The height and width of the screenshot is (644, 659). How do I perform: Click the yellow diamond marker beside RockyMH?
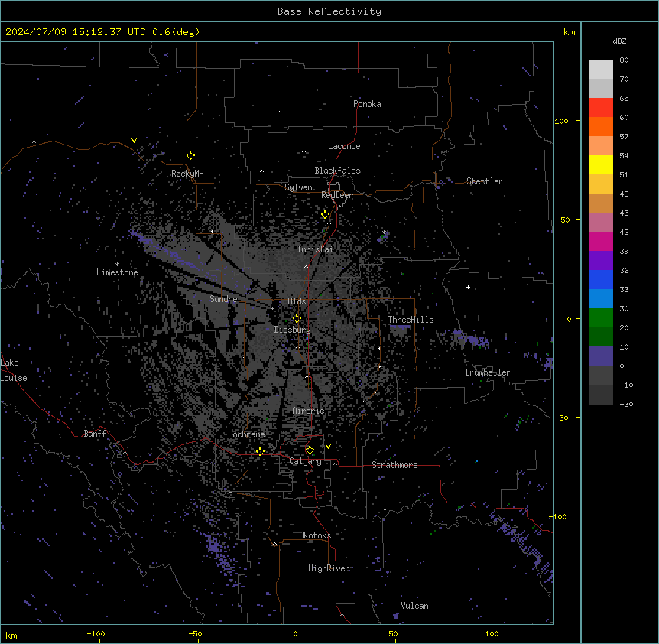191,156
